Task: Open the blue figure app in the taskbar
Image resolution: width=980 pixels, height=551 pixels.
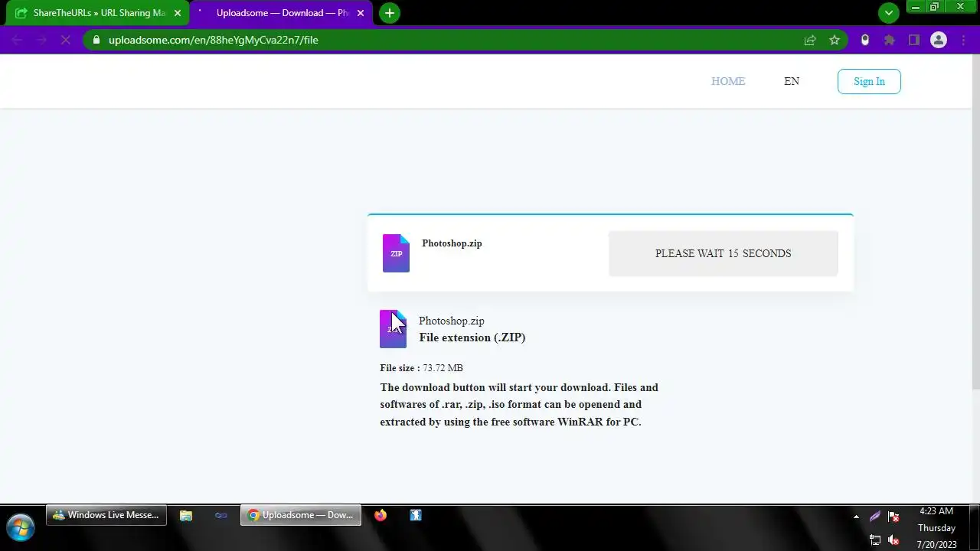Action: point(415,515)
